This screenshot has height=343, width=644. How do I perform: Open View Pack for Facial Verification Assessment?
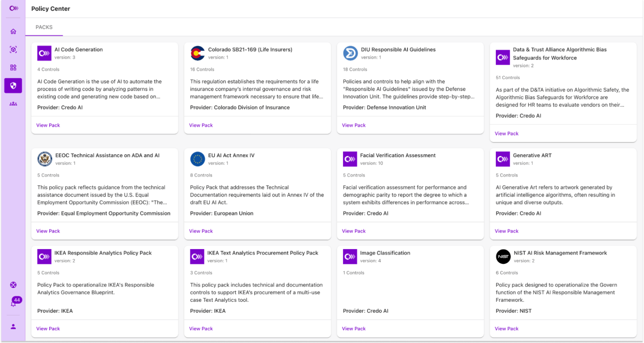click(x=354, y=231)
